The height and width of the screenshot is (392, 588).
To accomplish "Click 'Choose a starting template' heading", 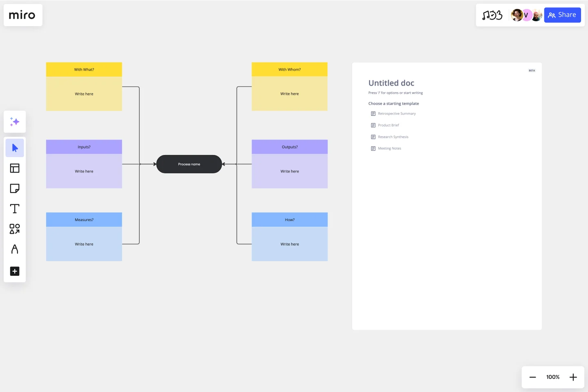I will pyautogui.click(x=394, y=104).
